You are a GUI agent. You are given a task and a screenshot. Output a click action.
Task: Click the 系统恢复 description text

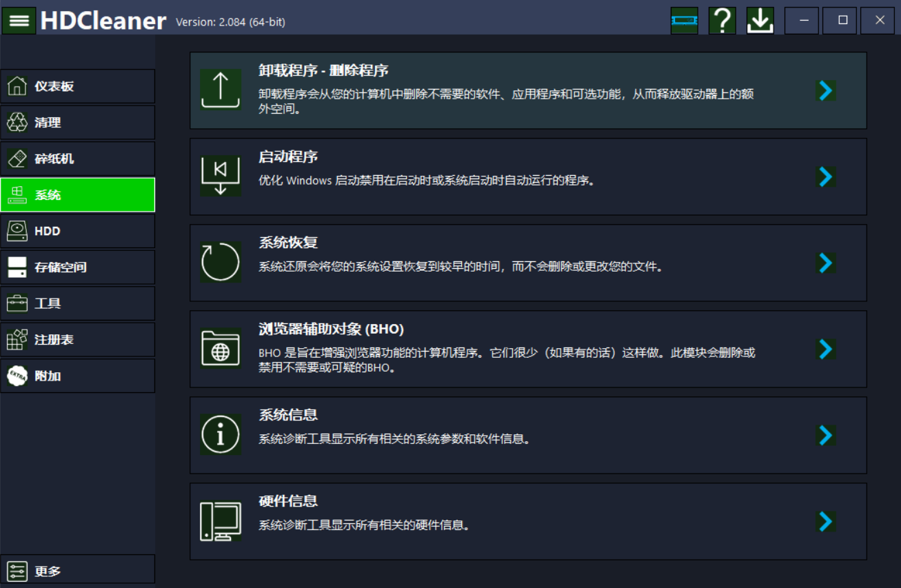coord(461,267)
